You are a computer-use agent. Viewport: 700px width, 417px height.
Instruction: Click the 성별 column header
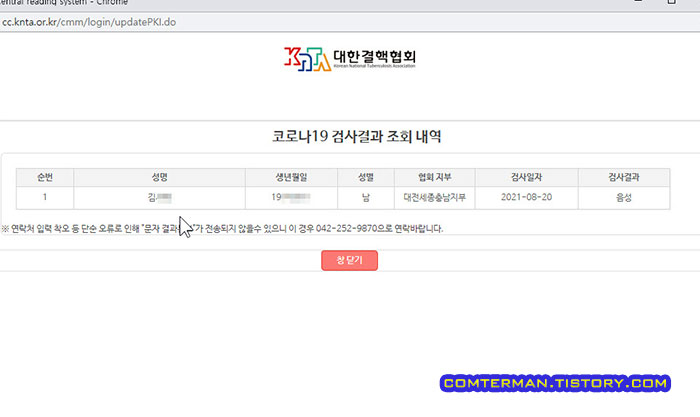(366, 177)
